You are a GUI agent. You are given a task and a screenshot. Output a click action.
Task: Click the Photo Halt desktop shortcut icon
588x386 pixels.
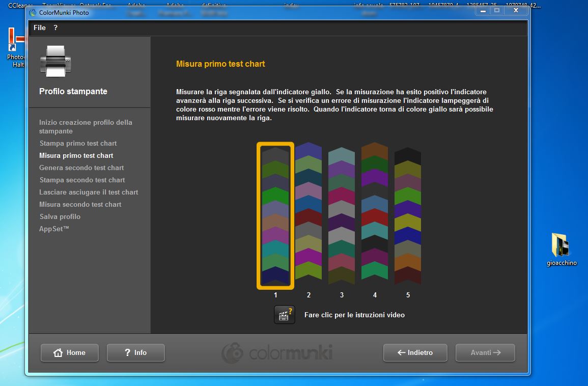[x=16, y=48]
